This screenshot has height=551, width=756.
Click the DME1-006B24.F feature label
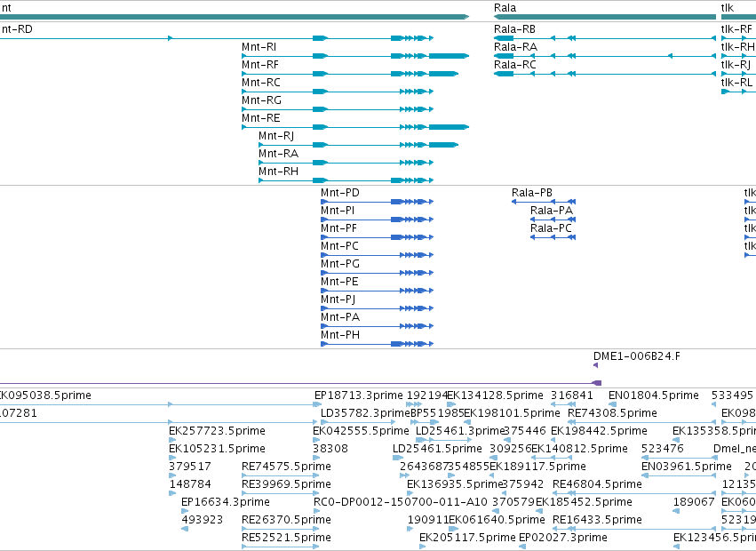coord(636,356)
